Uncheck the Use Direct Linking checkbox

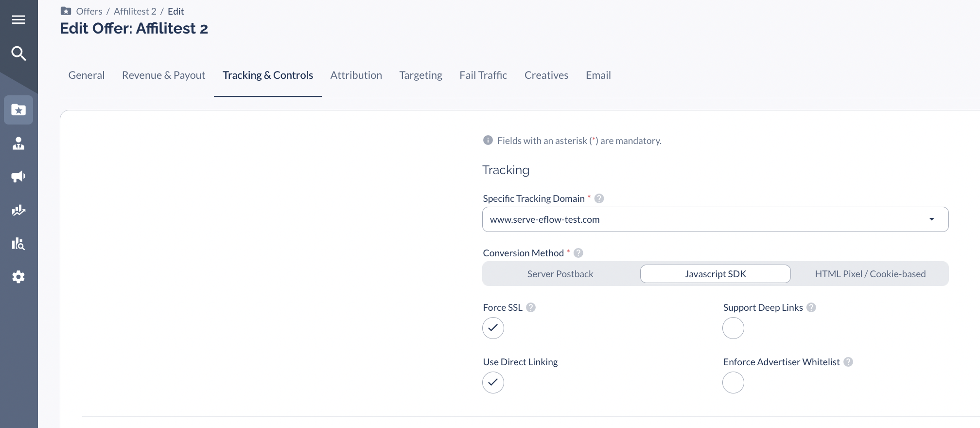click(x=493, y=382)
